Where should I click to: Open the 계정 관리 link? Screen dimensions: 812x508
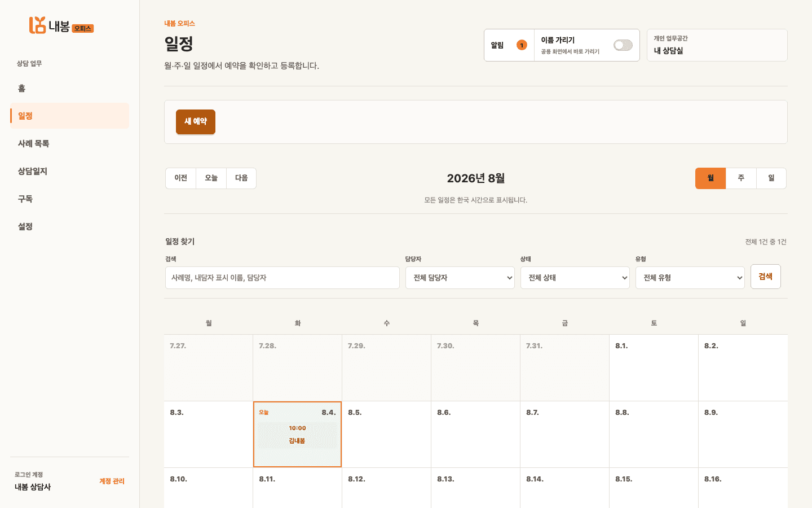pos(112,481)
